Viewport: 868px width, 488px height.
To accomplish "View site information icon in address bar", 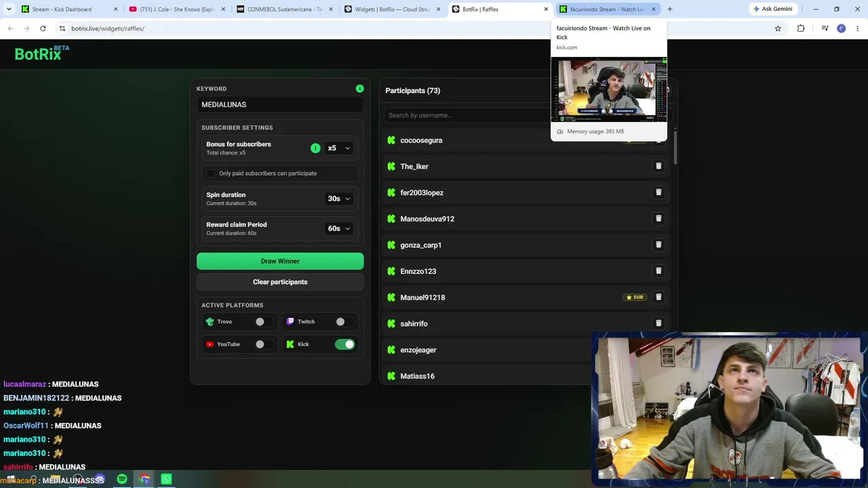I will pyautogui.click(x=62, y=28).
